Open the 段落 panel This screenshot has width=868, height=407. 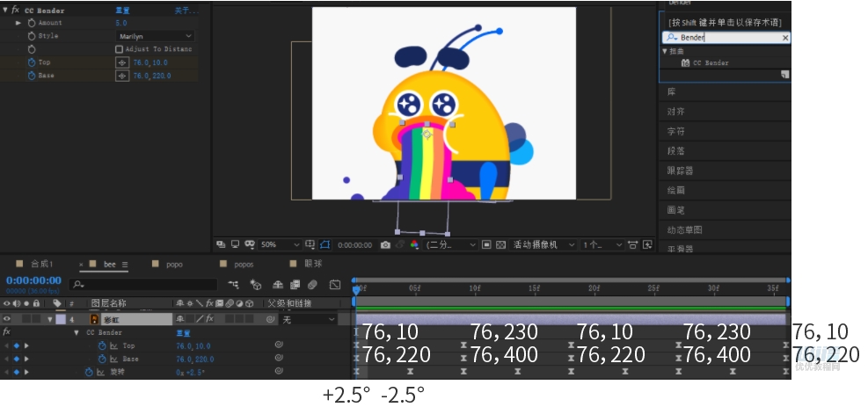676,151
